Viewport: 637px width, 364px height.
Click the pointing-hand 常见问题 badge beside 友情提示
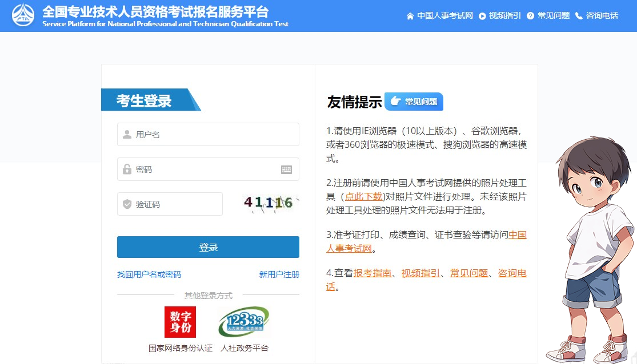click(x=414, y=102)
